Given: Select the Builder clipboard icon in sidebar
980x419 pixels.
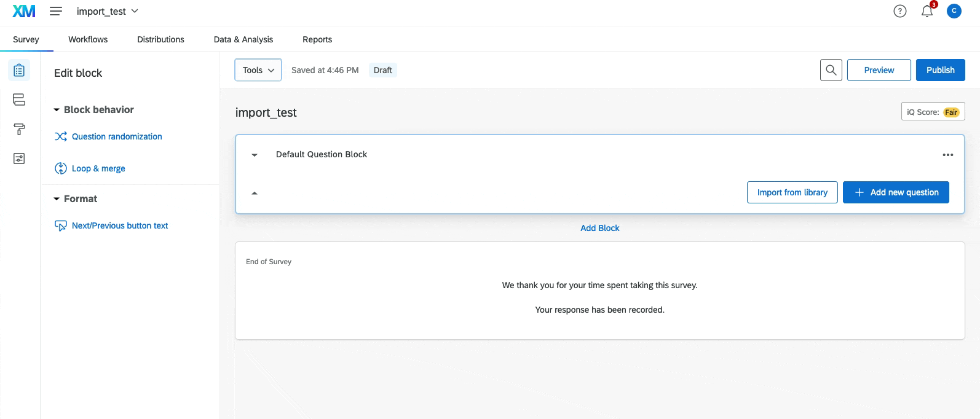Looking at the screenshot, I should pyautogui.click(x=19, y=71).
